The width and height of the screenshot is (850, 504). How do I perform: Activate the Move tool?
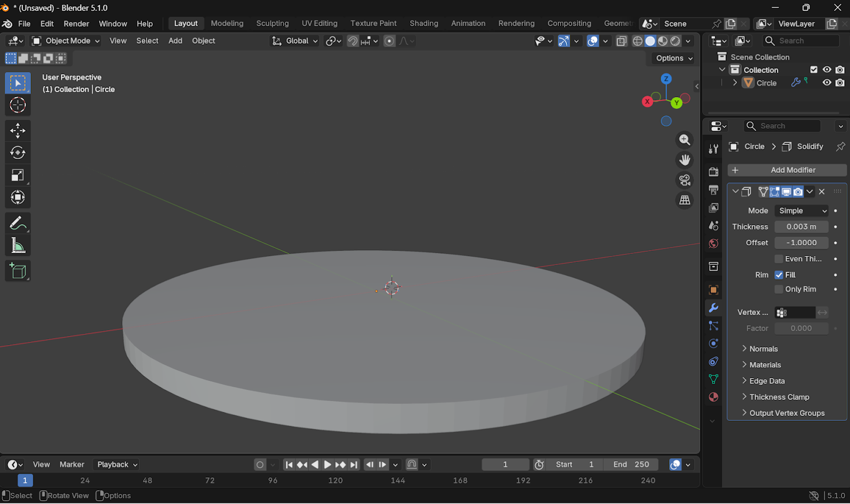(x=18, y=131)
